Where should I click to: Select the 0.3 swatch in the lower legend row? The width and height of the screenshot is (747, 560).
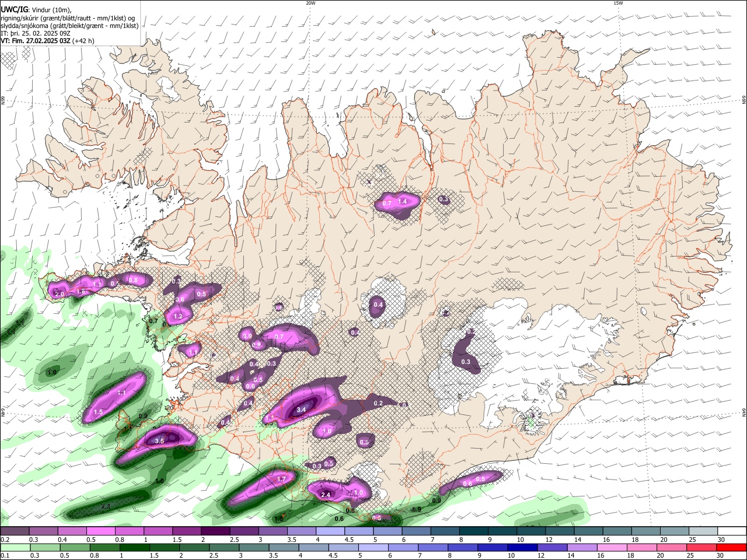pos(45,548)
